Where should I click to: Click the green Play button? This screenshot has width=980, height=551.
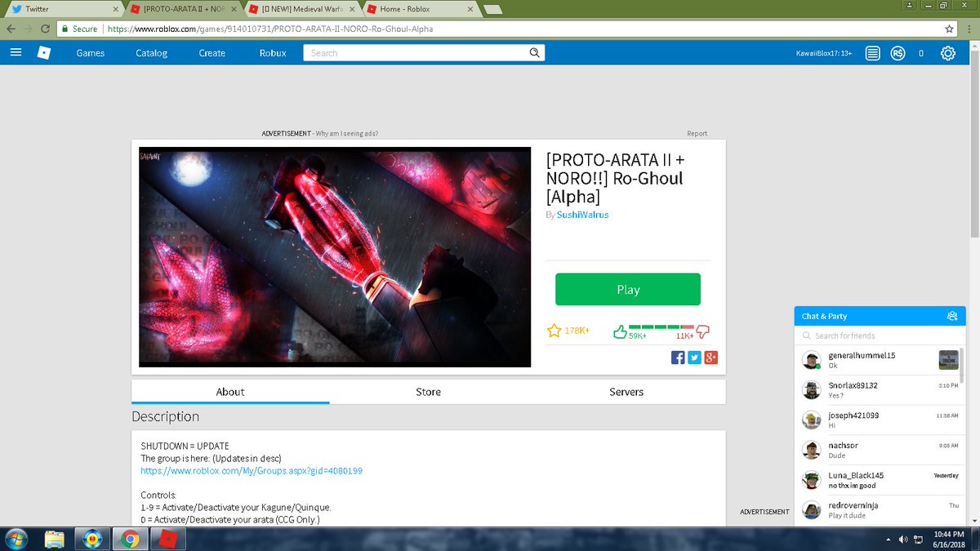(628, 290)
